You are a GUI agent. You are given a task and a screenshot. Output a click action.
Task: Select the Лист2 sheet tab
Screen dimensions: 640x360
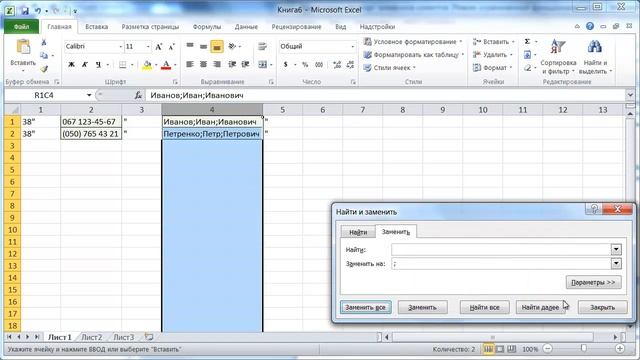click(91, 337)
